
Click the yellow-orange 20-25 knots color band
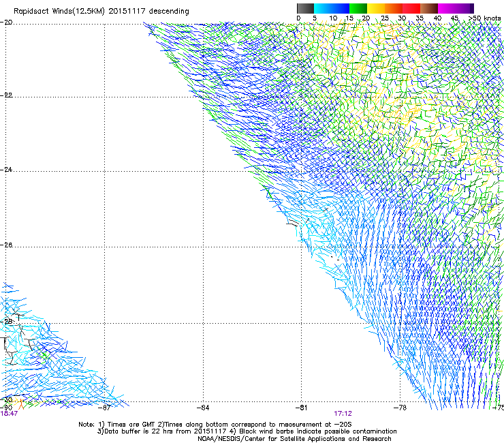click(376, 8)
